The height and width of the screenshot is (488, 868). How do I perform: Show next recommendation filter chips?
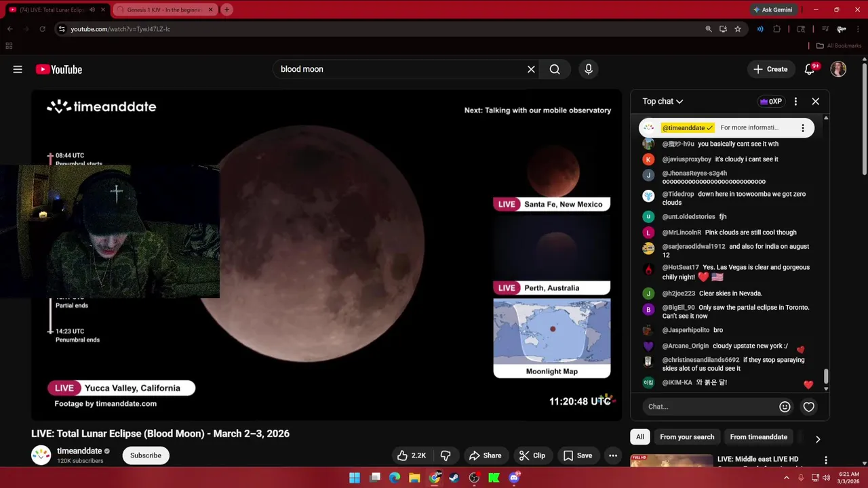point(818,439)
